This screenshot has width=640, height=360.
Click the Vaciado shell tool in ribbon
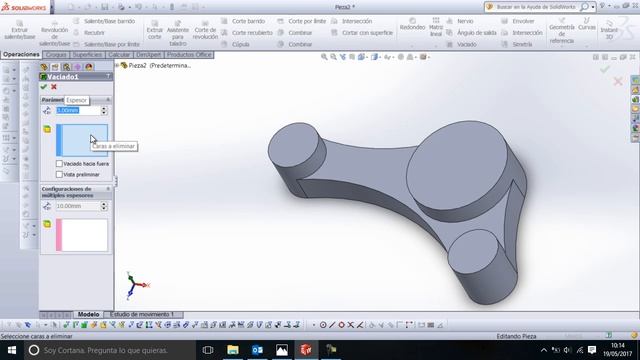(462, 44)
